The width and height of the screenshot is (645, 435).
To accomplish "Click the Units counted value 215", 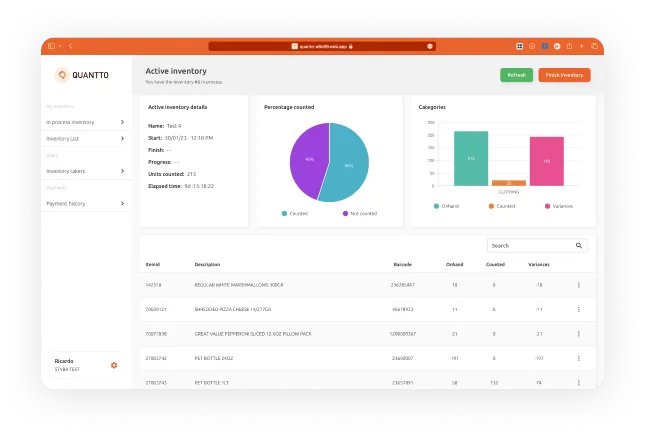I will click(191, 174).
